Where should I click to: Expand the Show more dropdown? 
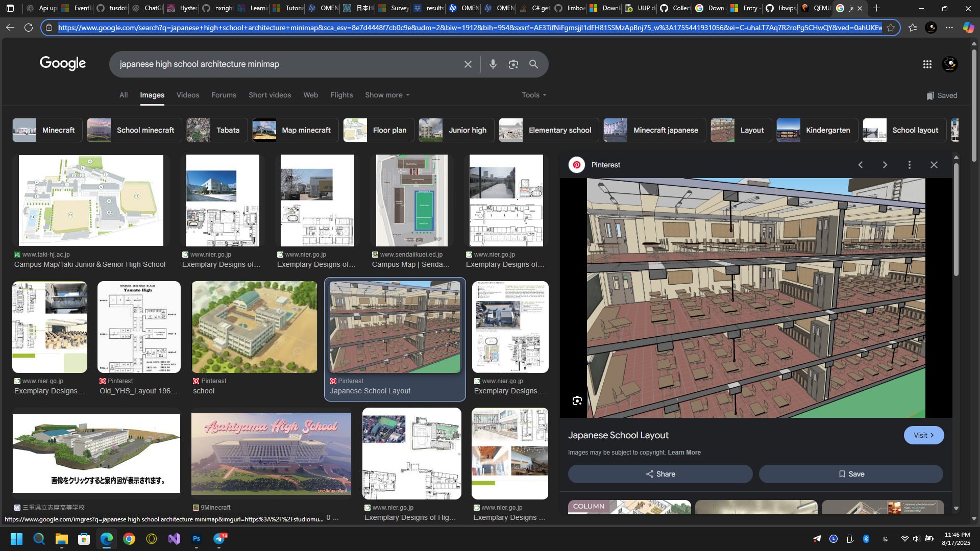click(387, 95)
